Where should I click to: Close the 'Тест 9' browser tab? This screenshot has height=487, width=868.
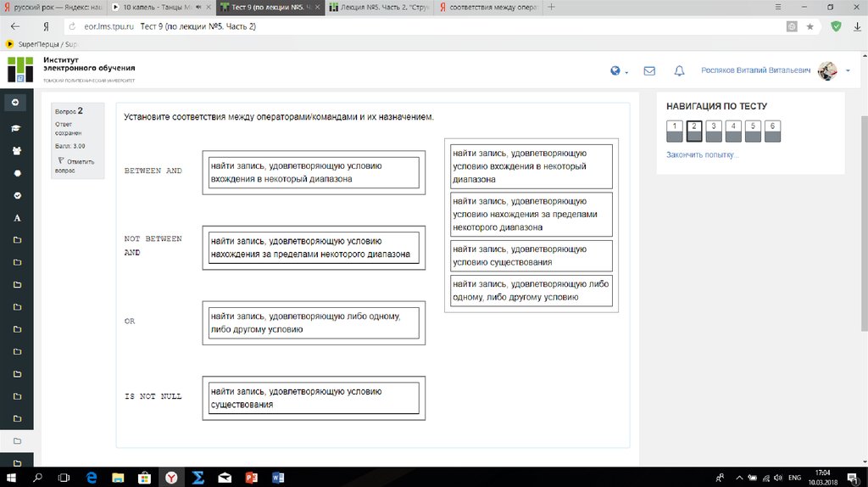[x=317, y=7]
